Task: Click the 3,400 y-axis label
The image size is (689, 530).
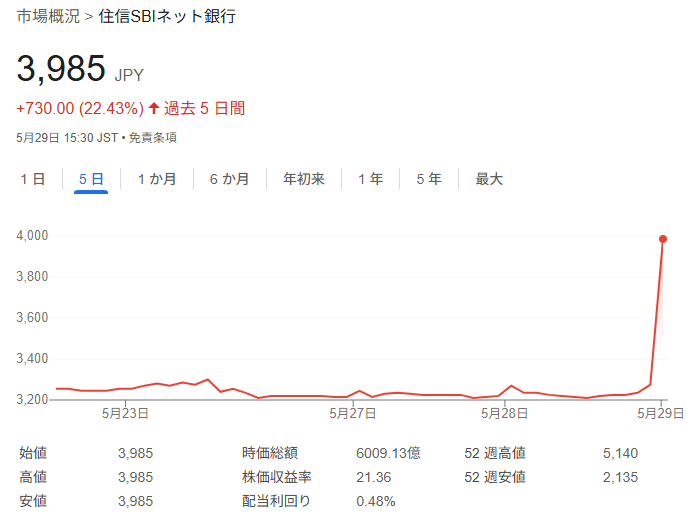Action: click(x=32, y=359)
